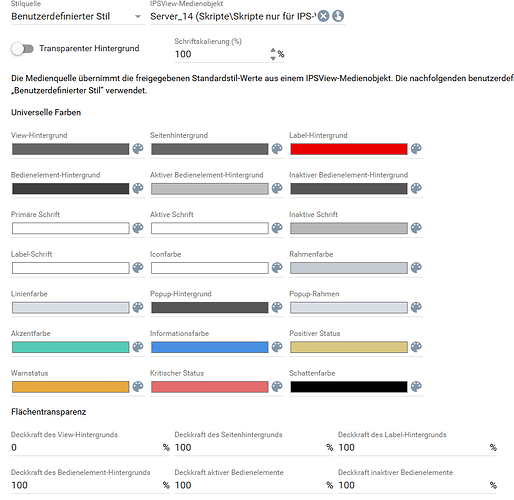The width and height of the screenshot is (514, 500).
Task: Open palette picker for Kritischer Status
Action: (x=277, y=386)
